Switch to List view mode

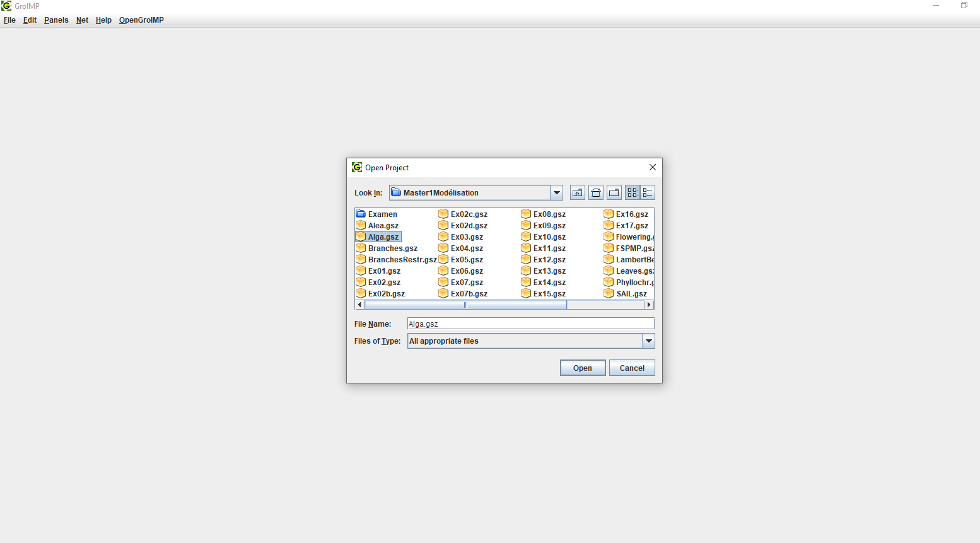tap(632, 193)
